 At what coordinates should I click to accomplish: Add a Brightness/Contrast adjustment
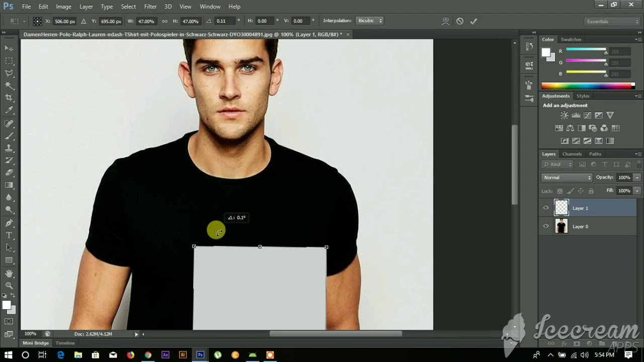point(565,116)
